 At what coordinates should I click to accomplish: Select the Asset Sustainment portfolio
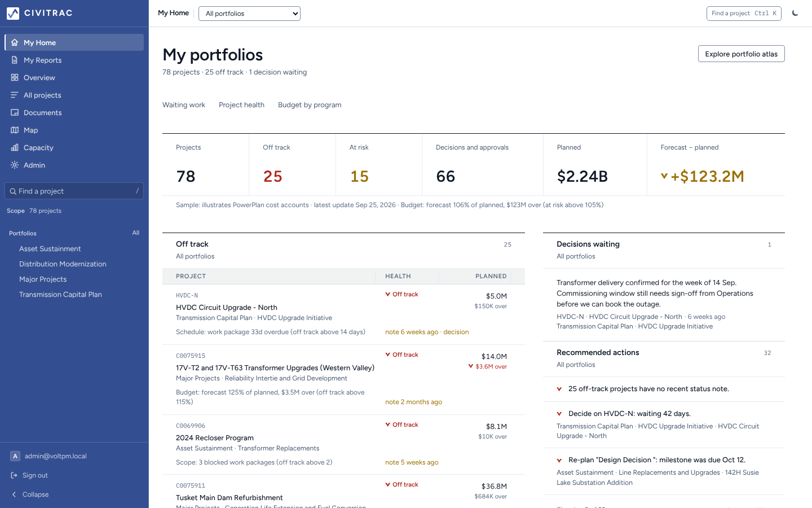50,249
